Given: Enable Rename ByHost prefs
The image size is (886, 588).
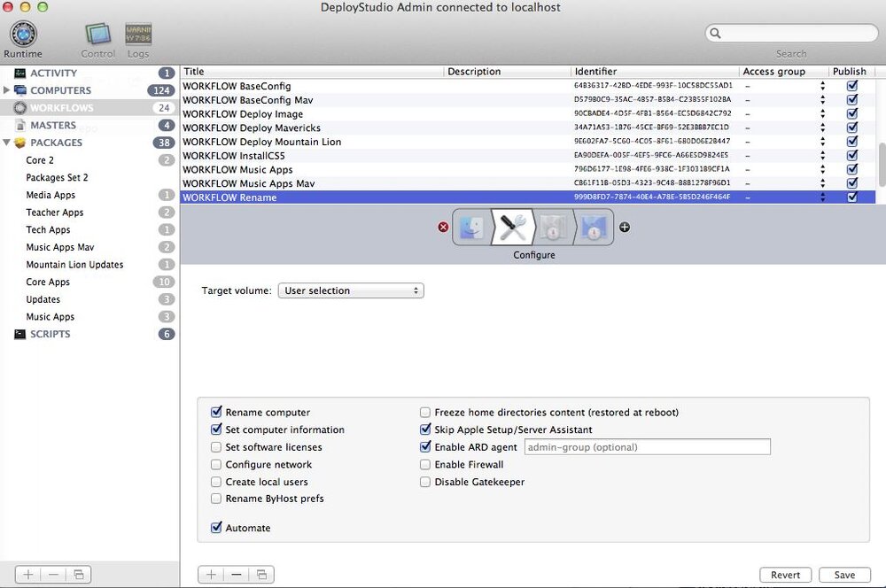Looking at the screenshot, I should 216,499.
